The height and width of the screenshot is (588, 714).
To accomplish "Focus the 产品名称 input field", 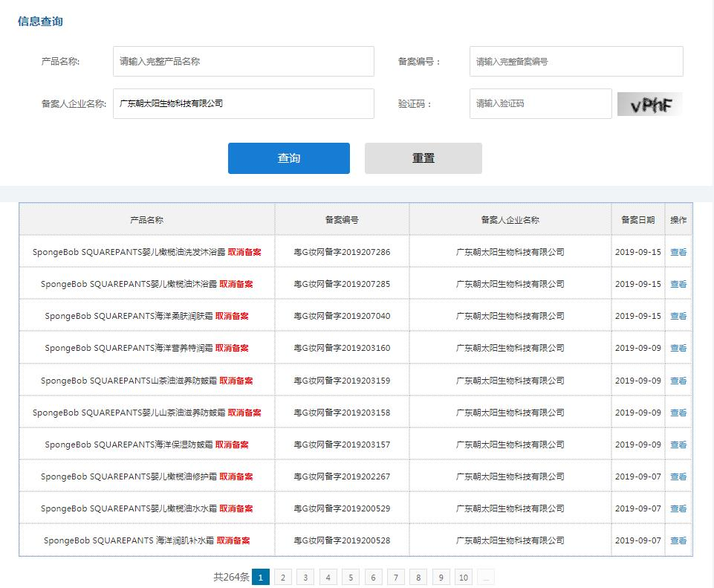I will coord(243,61).
